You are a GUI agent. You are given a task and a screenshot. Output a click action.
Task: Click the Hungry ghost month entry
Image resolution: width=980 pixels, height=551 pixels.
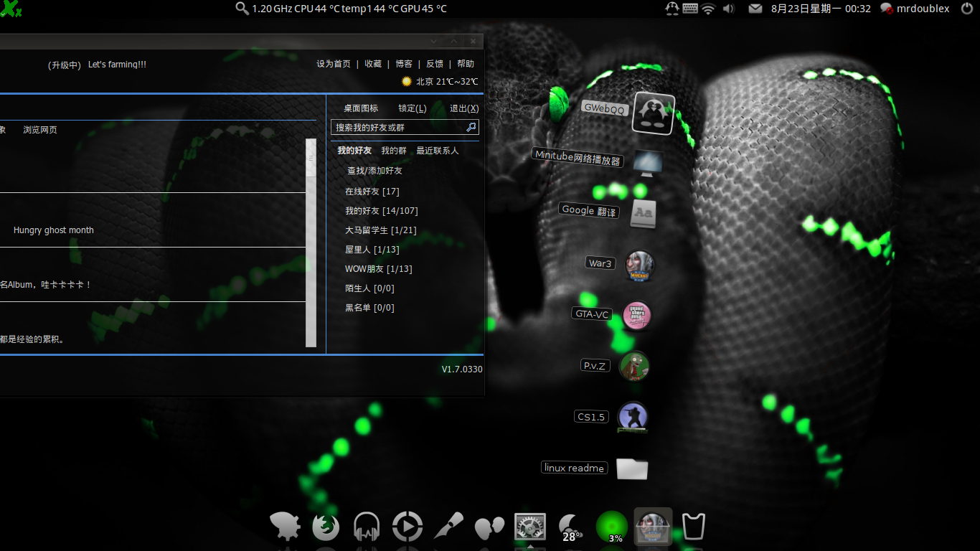[53, 230]
